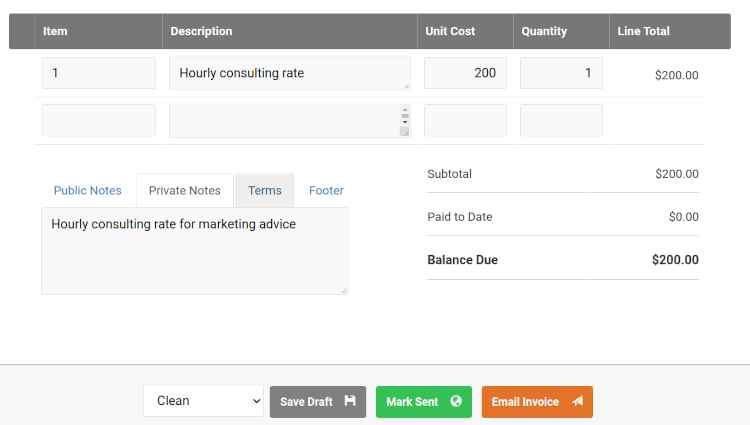Open the Clean invoice design dropdown
This screenshot has height=425, width=750.
pyautogui.click(x=203, y=401)
